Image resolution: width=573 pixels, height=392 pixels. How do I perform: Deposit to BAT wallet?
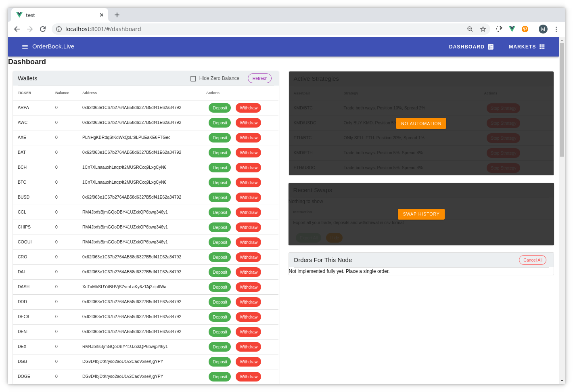click(220, 153)
